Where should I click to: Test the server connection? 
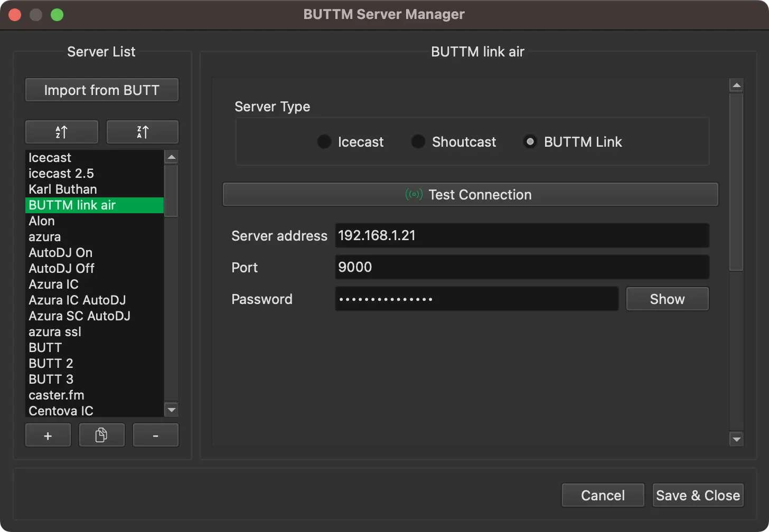coord(470,194)
